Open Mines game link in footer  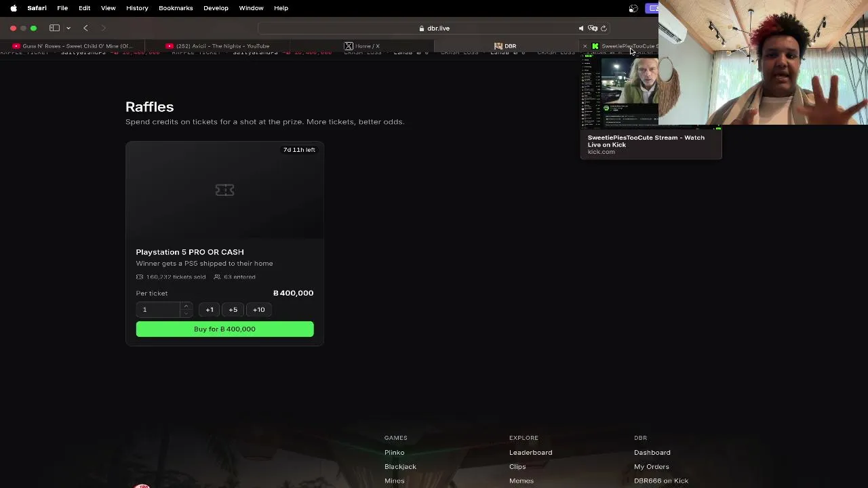(x=394, y=481)
